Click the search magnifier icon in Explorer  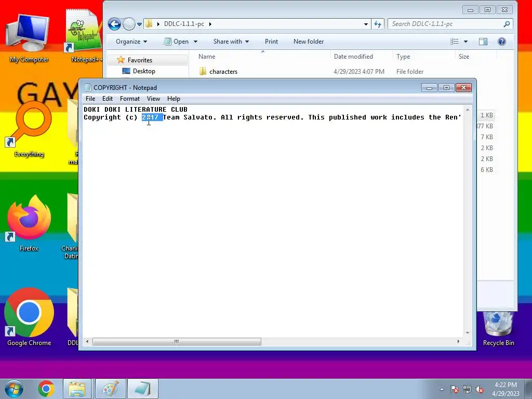pos(507,24)
